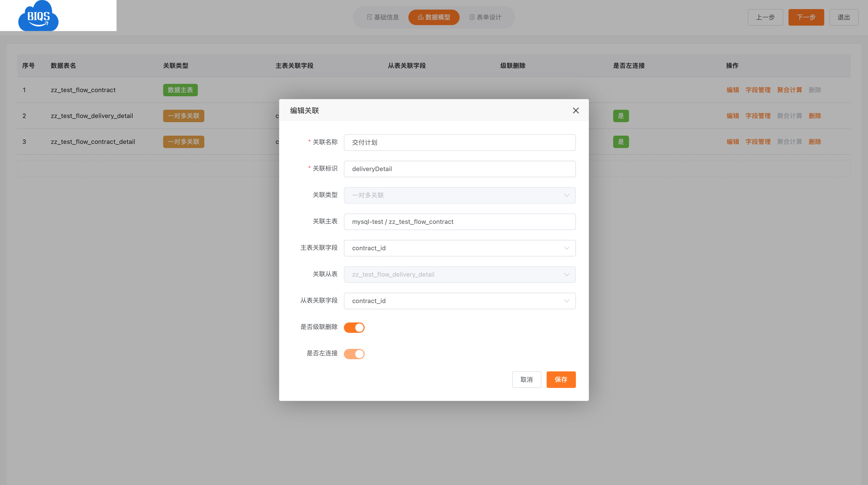Click the 关联类型 column header
Viewport: 868px width, 485px height.
tap(176, 66)
